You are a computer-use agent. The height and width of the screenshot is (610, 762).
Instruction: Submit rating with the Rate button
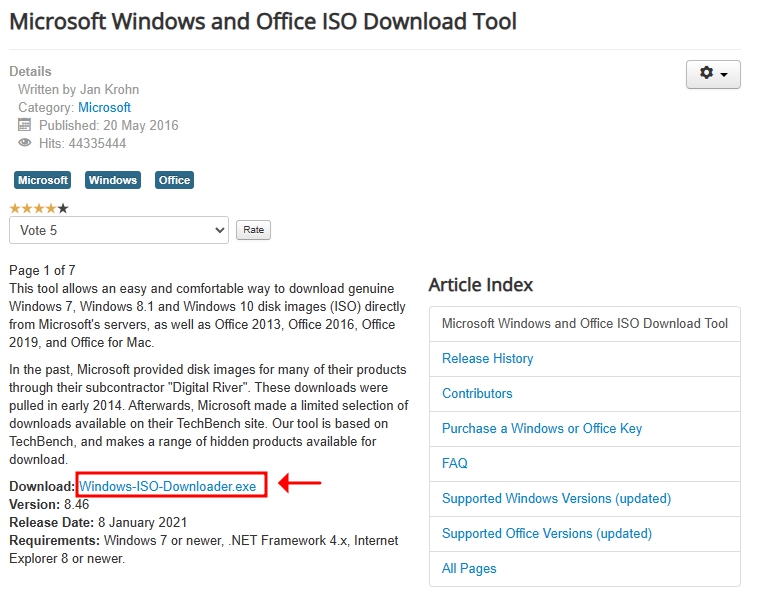[253, 230]
